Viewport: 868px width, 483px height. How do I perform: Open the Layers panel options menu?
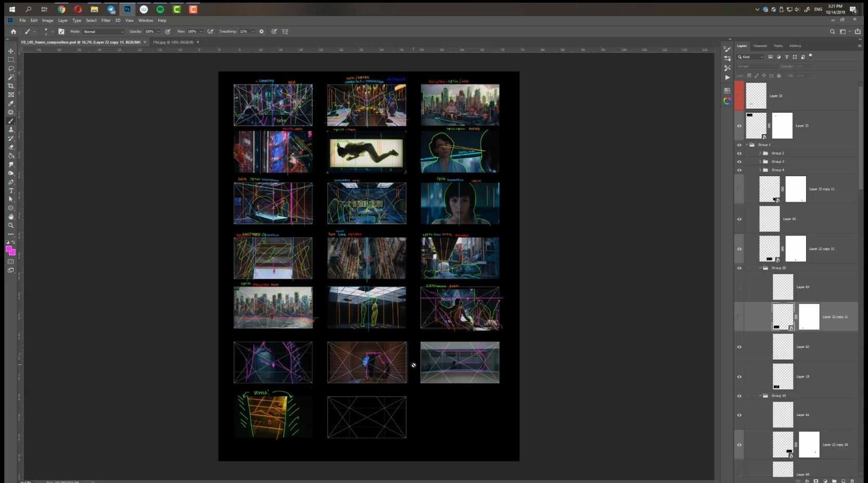[859, 46]
